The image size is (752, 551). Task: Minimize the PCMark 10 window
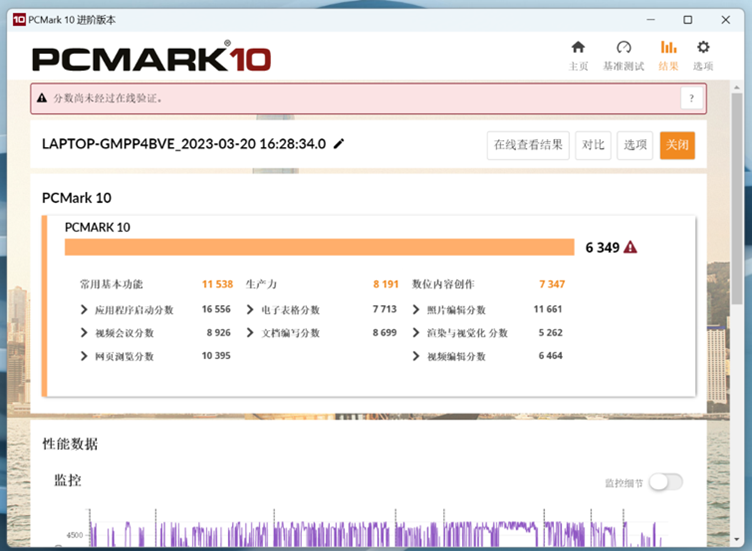pyautogui.click(x=651, y=20)
